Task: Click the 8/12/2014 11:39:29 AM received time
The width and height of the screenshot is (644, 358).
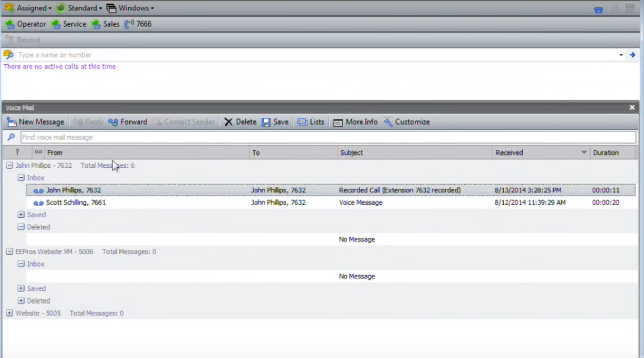Action: 530,202
